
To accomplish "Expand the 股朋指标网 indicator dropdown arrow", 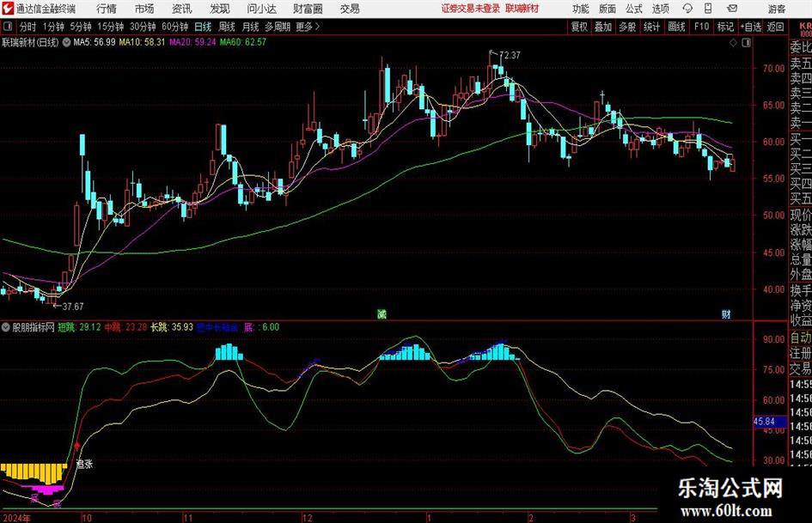I will (x=6, y=327).
